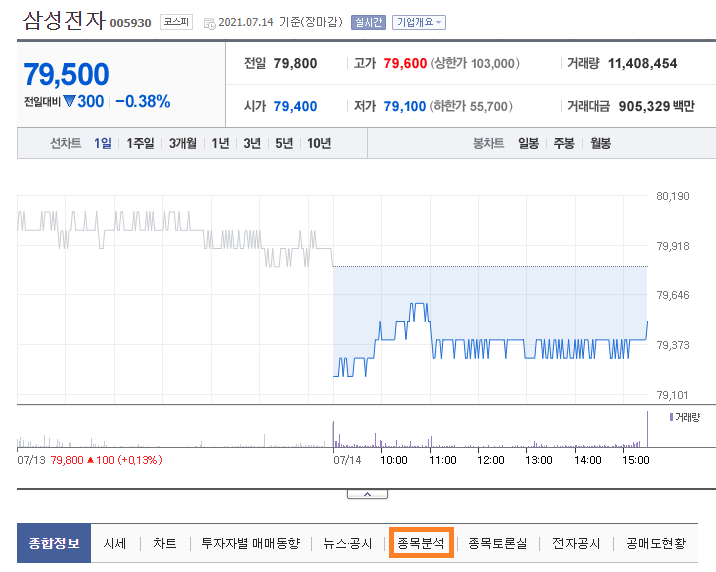Click the 79,646 price axis label
Image resolution: width=716 pixels, height=572 pixels.
(673, 295)
